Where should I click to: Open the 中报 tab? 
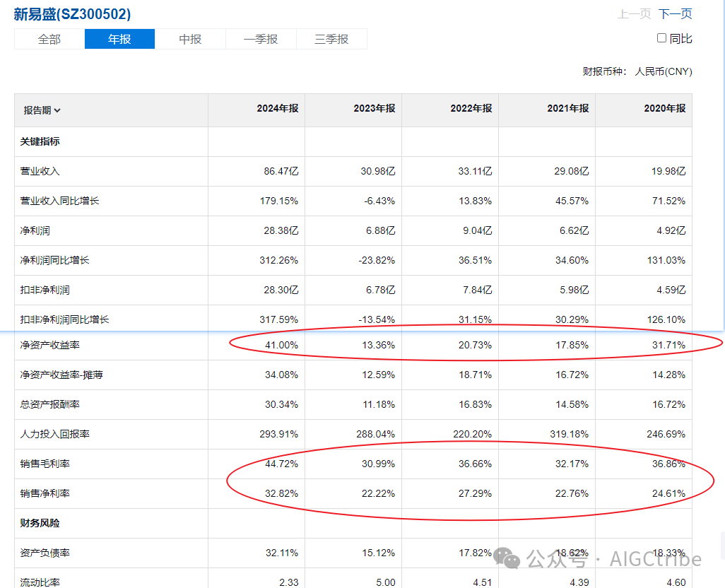[191, 39]
